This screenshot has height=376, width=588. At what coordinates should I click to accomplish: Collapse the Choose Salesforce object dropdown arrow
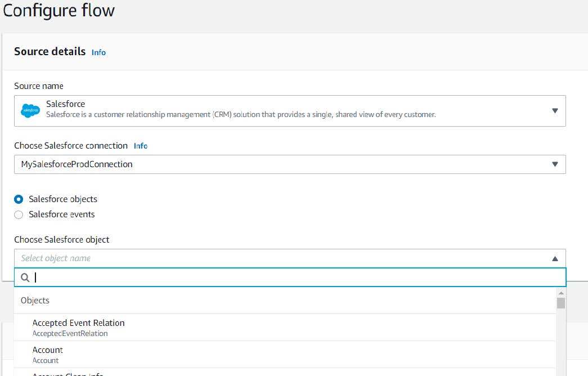(x=555, y=258)
